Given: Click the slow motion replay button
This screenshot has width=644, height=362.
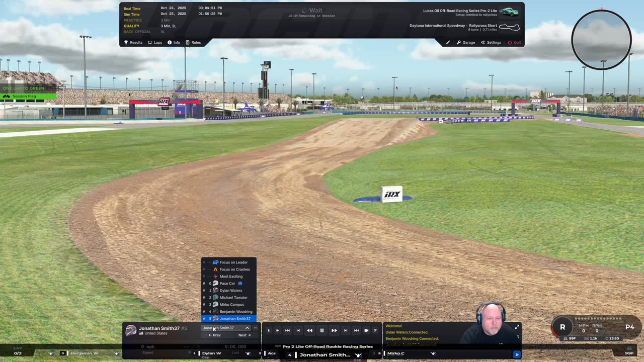Looking at the screenshot, I should (269, 330).
